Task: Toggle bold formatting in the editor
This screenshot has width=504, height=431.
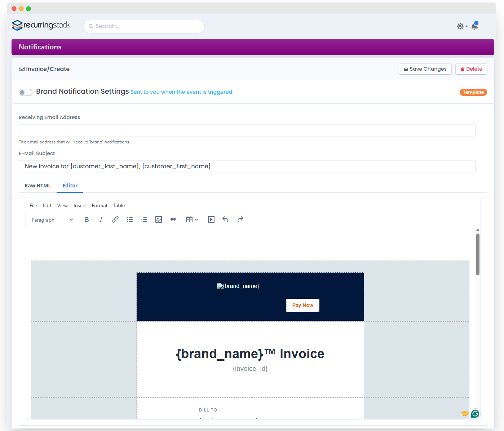Action: 87,219
